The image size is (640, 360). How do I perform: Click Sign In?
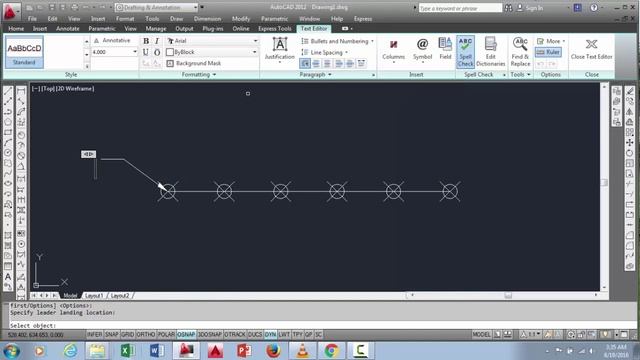coord(531,8)
